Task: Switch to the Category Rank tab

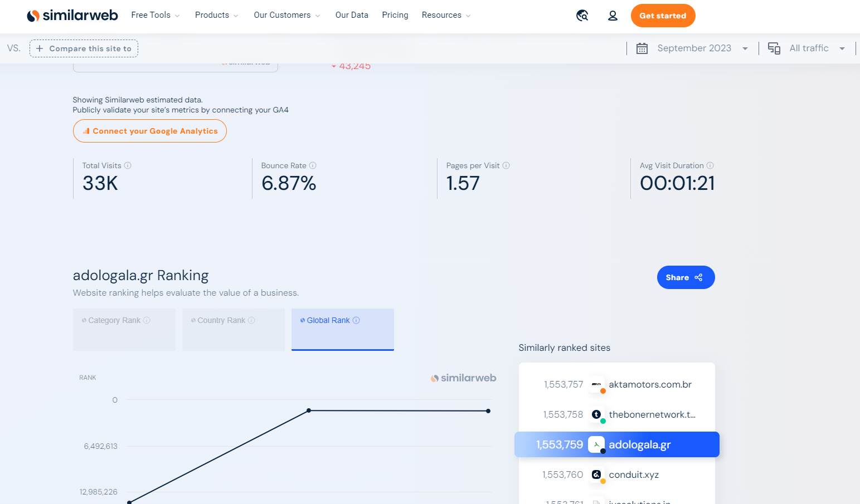Action: pos(124,330)
